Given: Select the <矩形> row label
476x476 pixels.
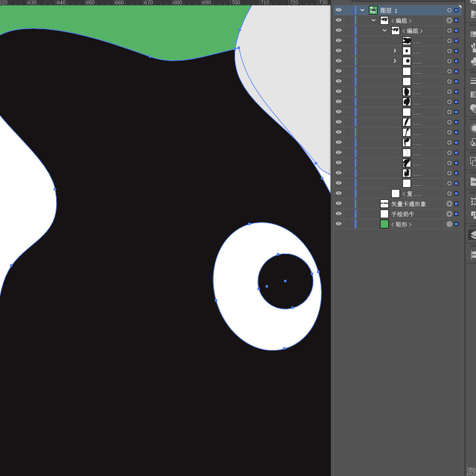Looking at the screenshot, I should (x=401, y=224).
